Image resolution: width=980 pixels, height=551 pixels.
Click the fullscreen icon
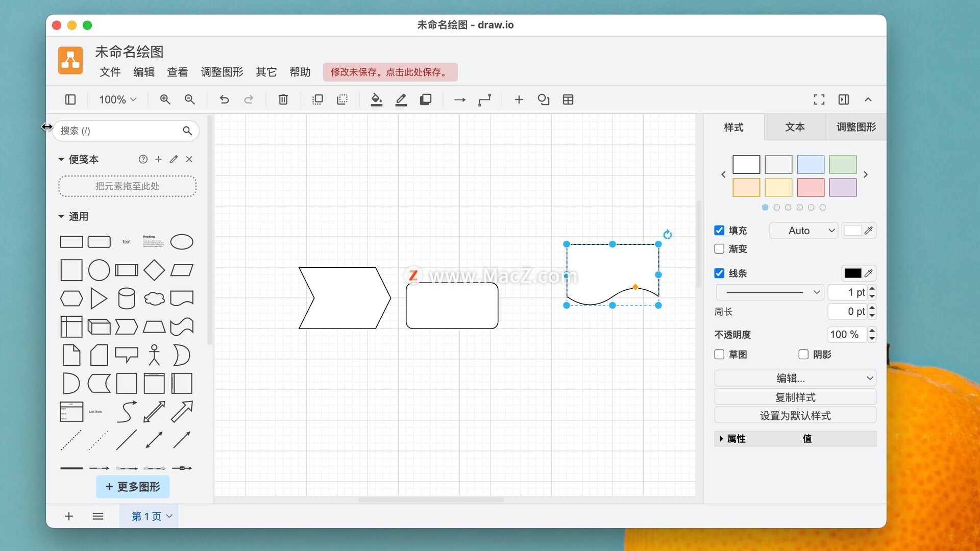pos(819,99)
